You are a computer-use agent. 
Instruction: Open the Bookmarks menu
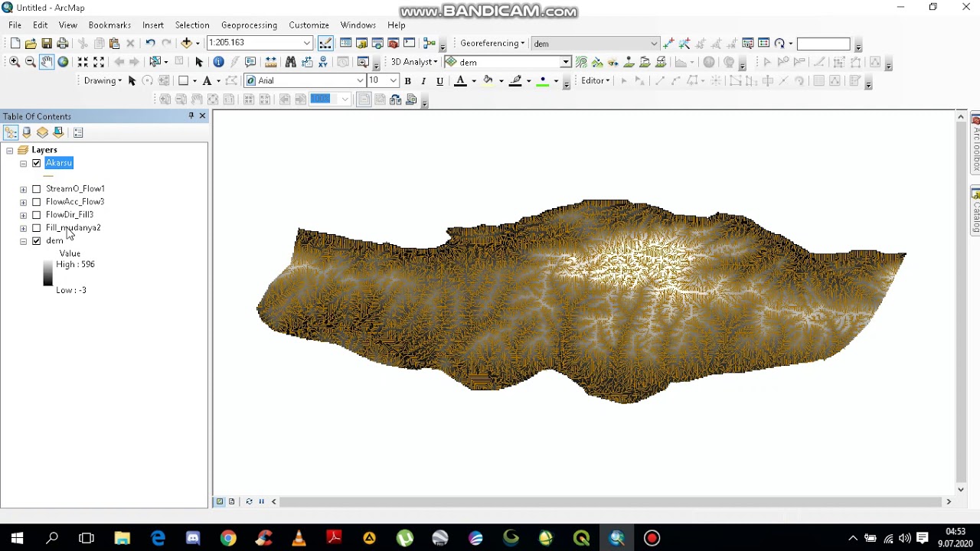(109, 25)
